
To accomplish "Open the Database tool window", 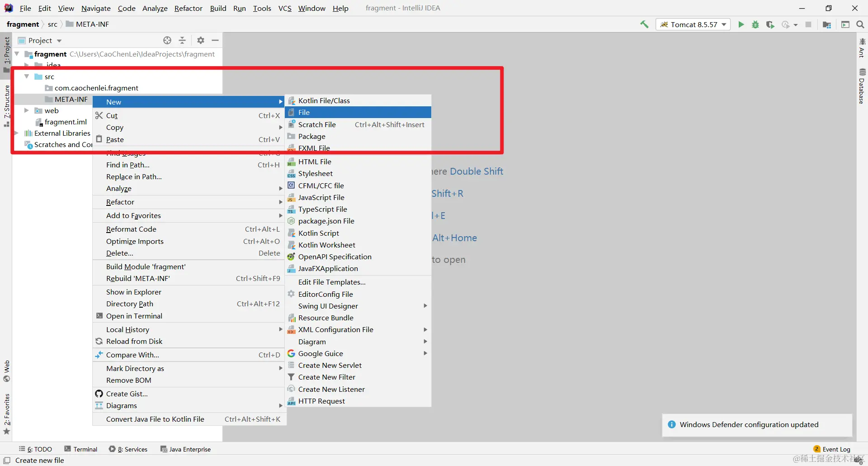I will point(862,86).
